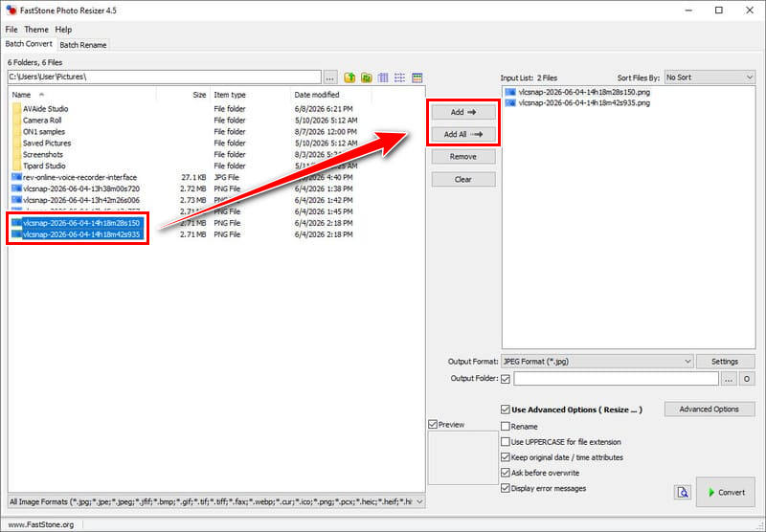Sort file list by Name column header
This screenshot has width=766, height=532.
21,95
